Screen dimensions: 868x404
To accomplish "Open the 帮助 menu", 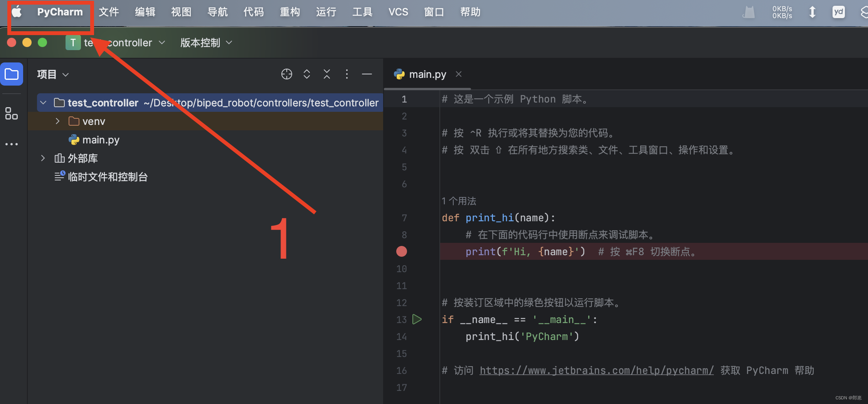I will point(470,12).
